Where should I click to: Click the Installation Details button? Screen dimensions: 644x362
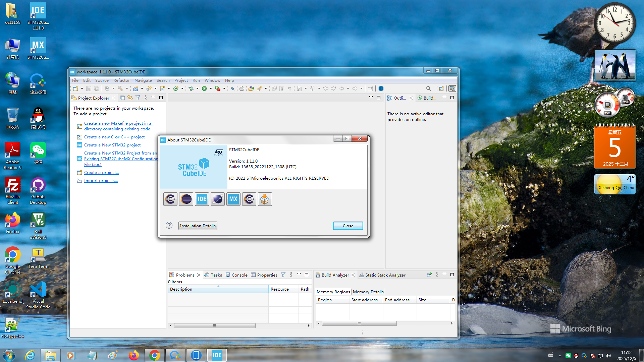pyautogui.click(x=198, y=226)
